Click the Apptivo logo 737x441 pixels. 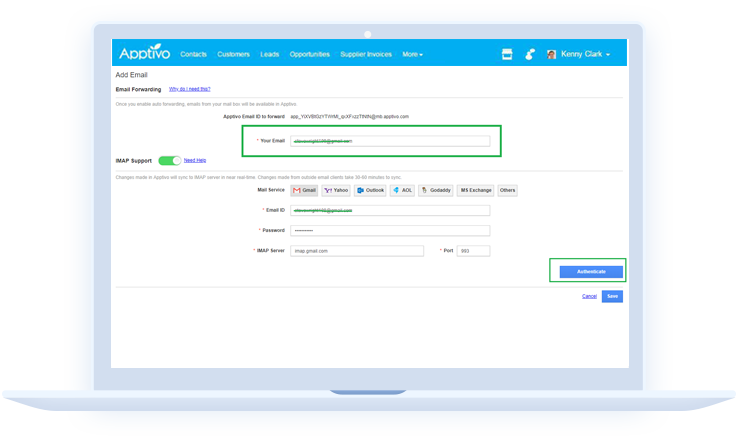click(x=144, y=54)
